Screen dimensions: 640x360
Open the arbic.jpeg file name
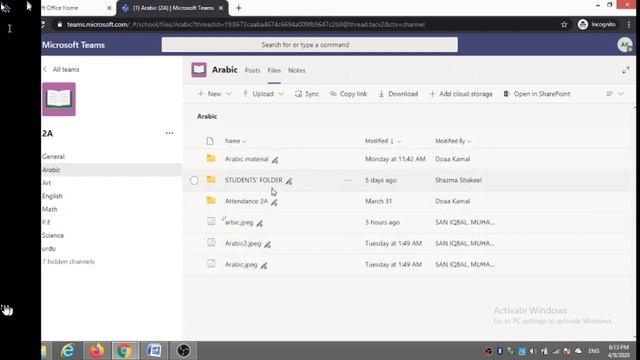click(239, 222)
